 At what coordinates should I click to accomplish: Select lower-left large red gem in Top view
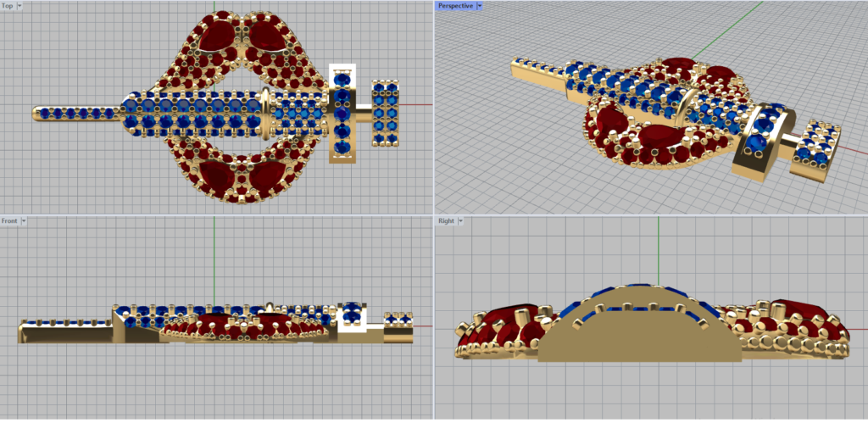click(213, 175)
